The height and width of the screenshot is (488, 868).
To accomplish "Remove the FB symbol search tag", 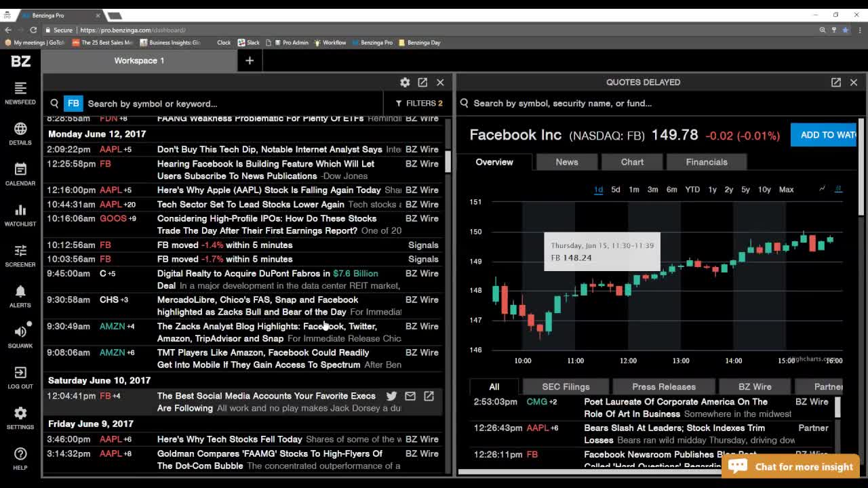I will [73, 104].
